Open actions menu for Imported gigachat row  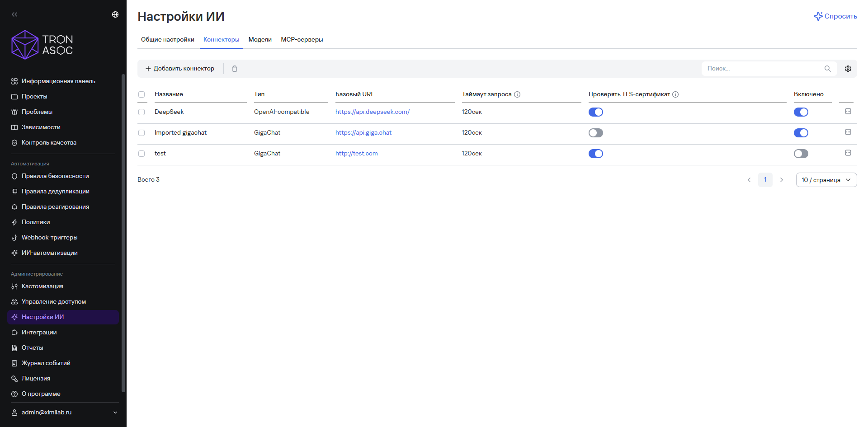click(848, 132)
